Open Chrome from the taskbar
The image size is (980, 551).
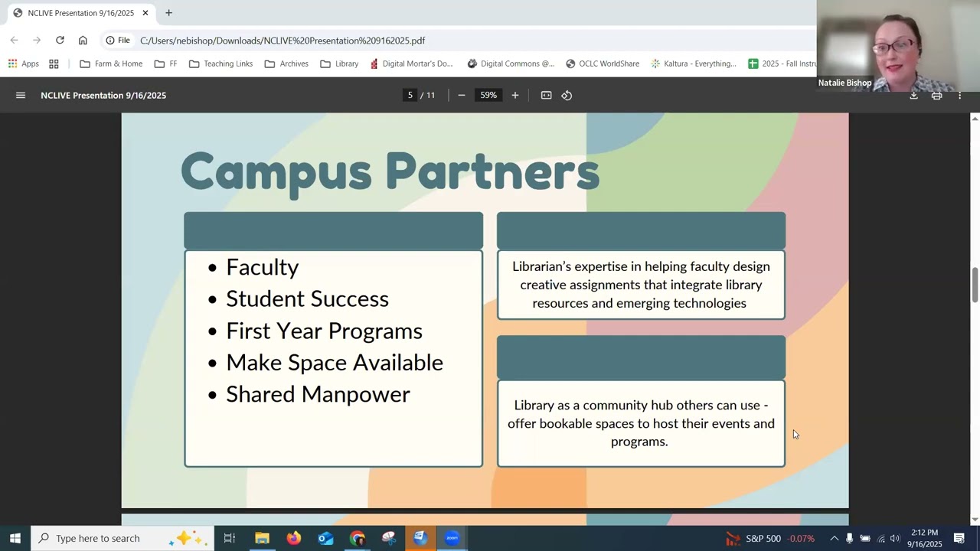click(358, 538)
